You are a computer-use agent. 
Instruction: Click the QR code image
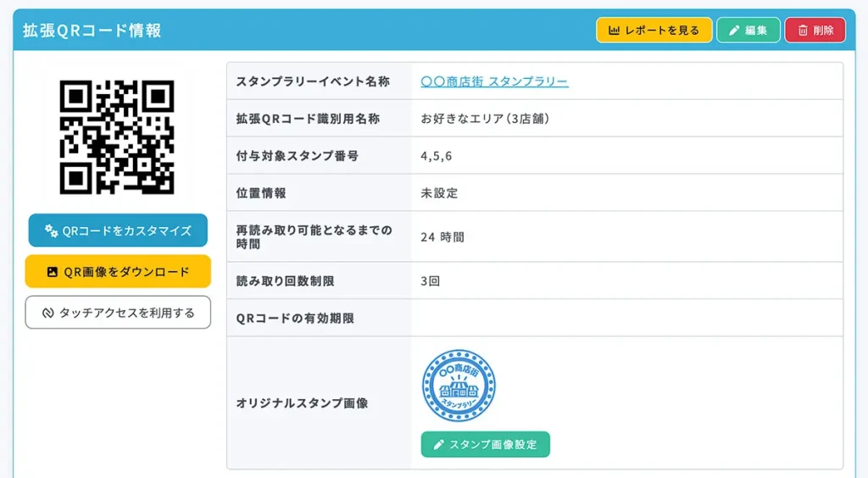(x=117, y=137)
